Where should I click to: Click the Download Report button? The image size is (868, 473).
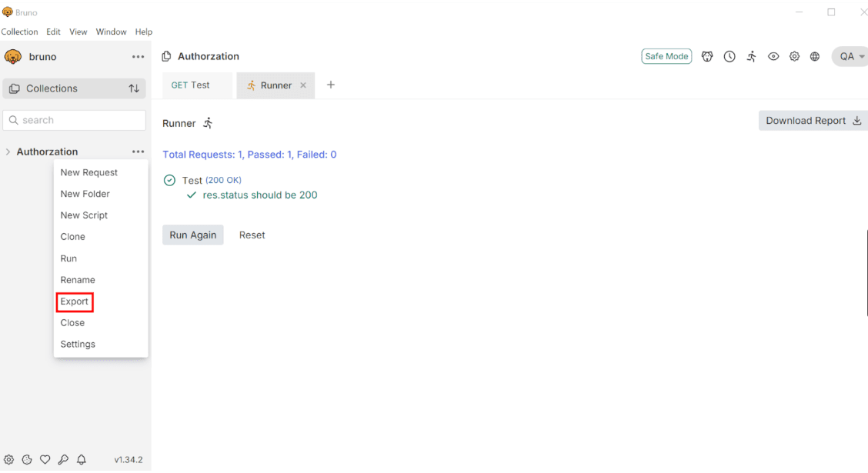(813, 121)
